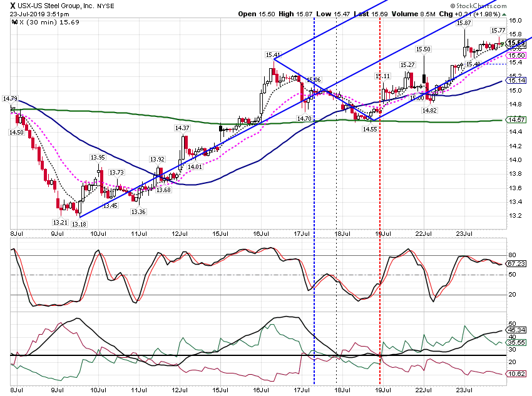Click the 14.37 price label

(x=182, y=128)
